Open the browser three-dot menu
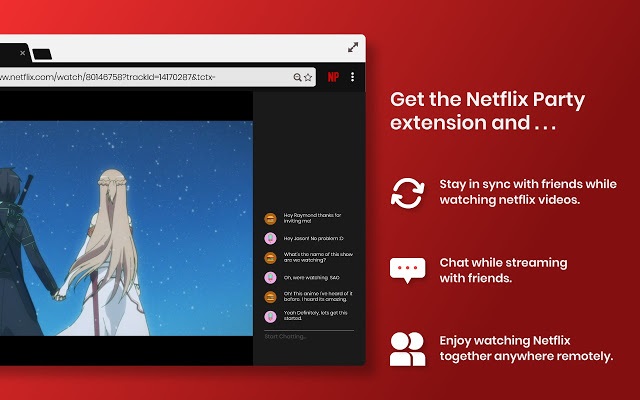This screenshot has height=400, width=640. coord(353,77)
